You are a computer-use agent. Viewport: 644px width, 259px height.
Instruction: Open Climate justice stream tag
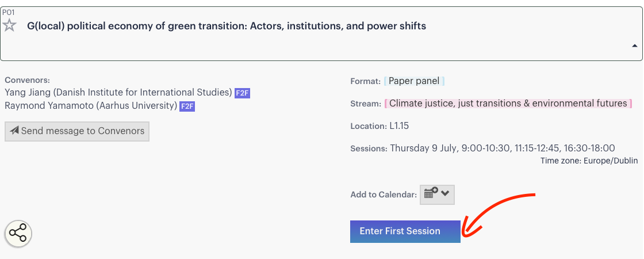508,103
